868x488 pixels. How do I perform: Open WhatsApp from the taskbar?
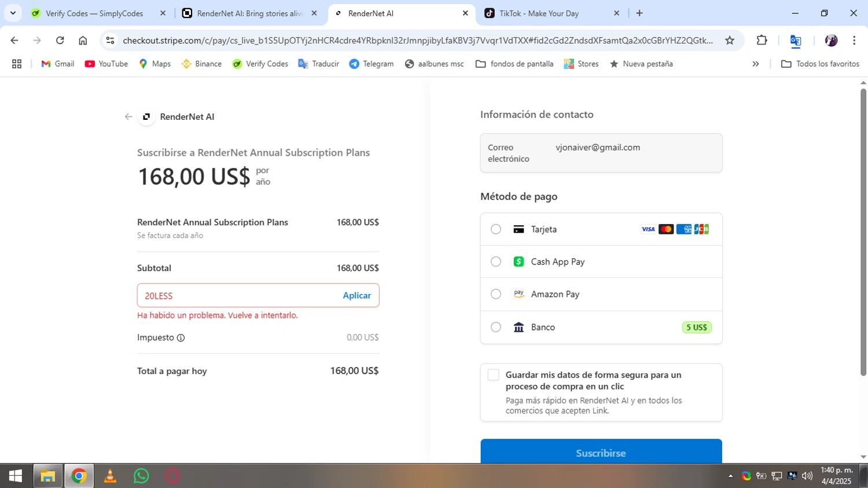pos(141,476)
